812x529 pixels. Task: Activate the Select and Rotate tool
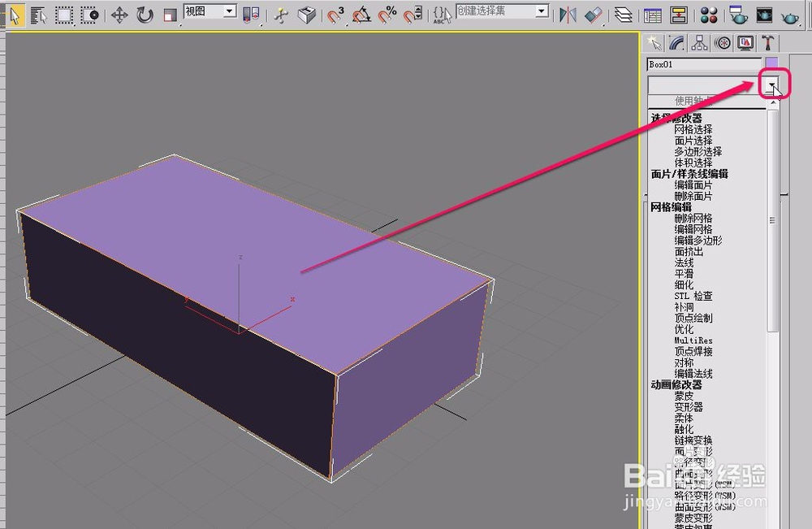tap(145, 15)
